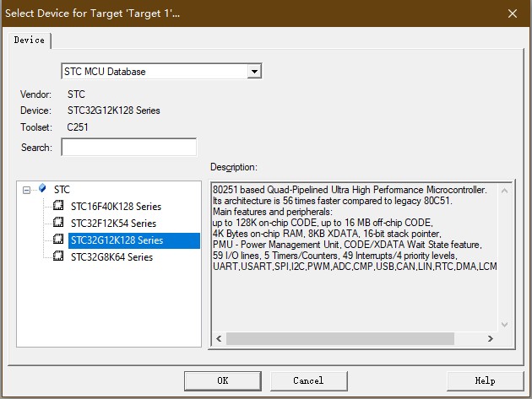
Task: Click the description line '4K Bytes on-chip RAM'
Action: (x=327, y=234)
